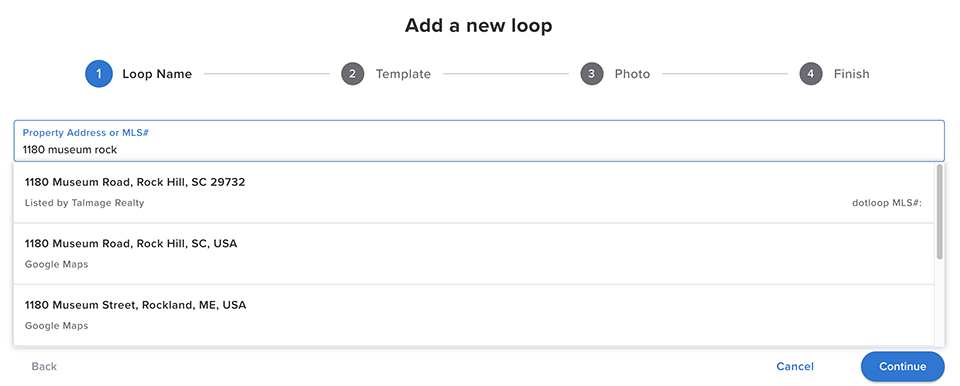Click Google Maps label under Rockland result
This screenshot has height=386, width=960.
pos(56,326)
